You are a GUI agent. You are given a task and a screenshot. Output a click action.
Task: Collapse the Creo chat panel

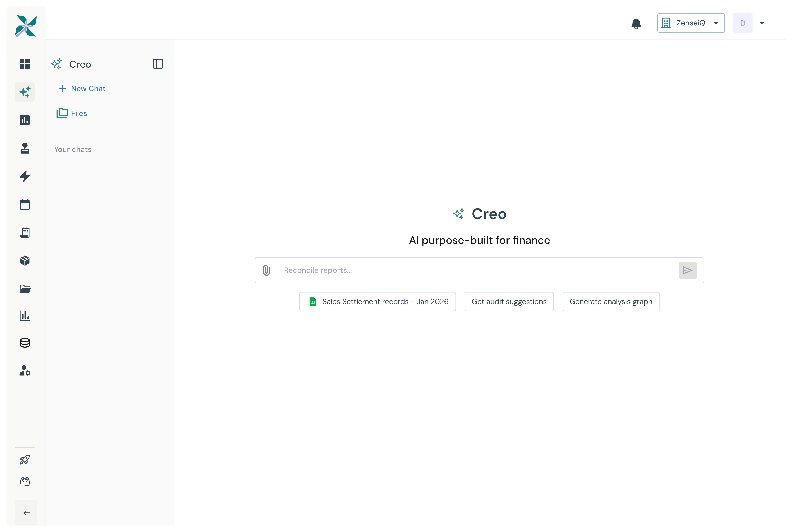[x=158, y=64]
